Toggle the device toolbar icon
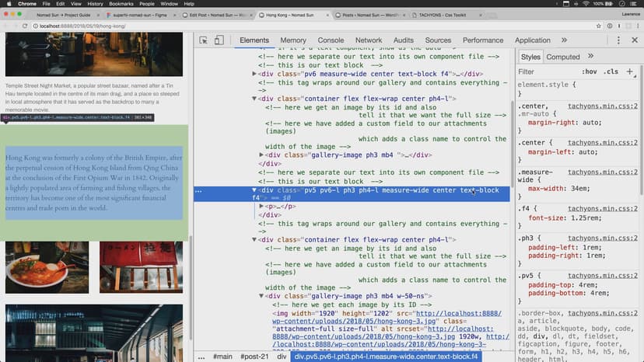 tap(219, 40)
